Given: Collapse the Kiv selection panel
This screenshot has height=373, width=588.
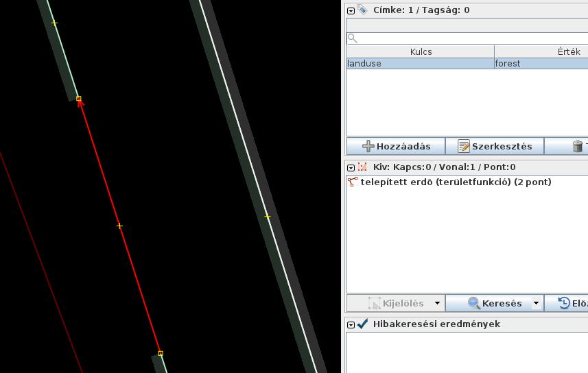Looking at the screenshot, I should tap(351, 168).
